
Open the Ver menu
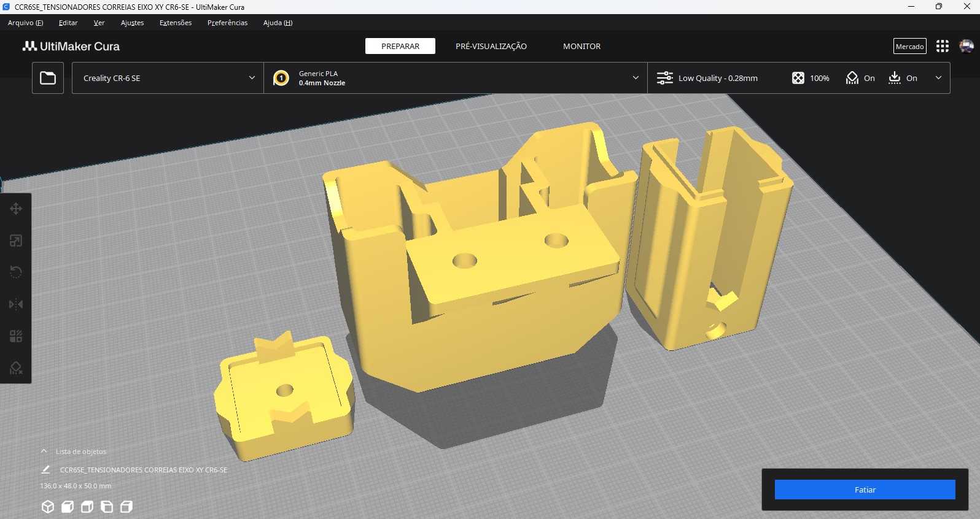click(99, 23)
